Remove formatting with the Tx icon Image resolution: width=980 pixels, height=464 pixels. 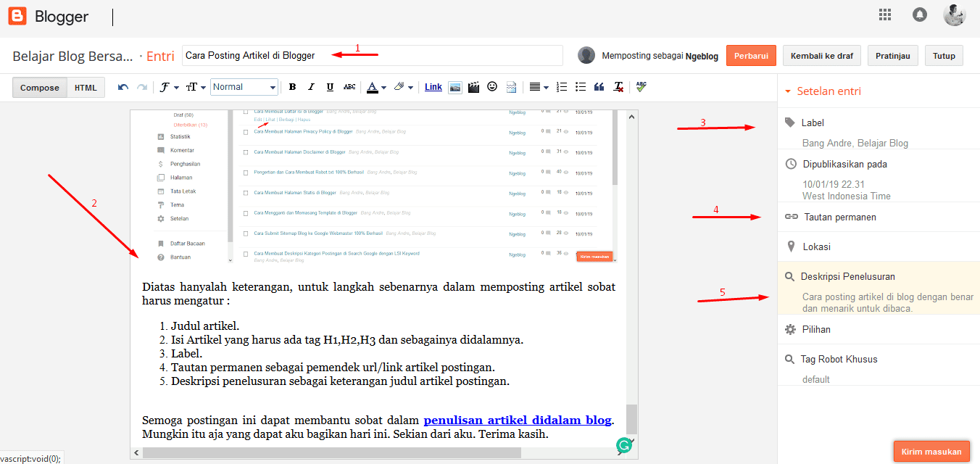[618, 86]
